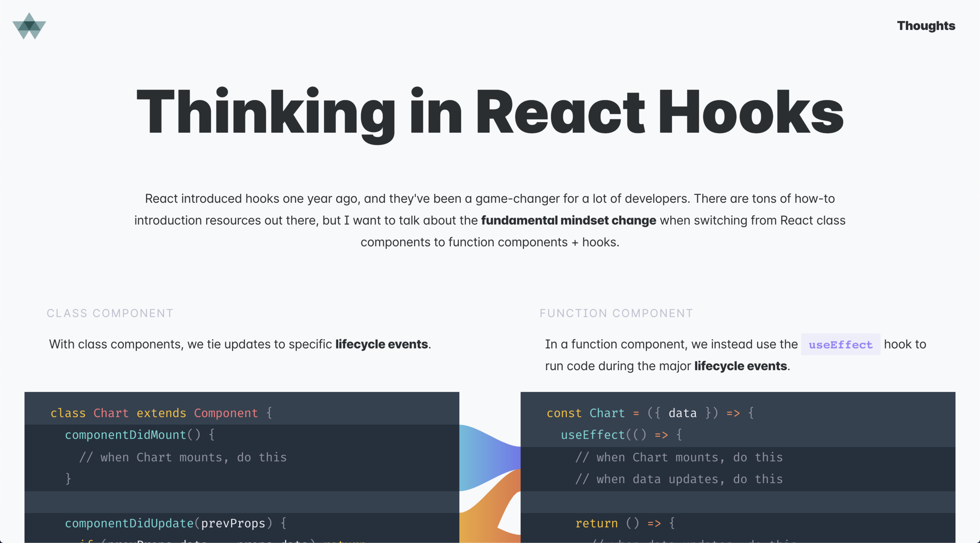Click componentDidMount in the class code
This screenshot has height=543, width=980.
[x=125, y=435]
